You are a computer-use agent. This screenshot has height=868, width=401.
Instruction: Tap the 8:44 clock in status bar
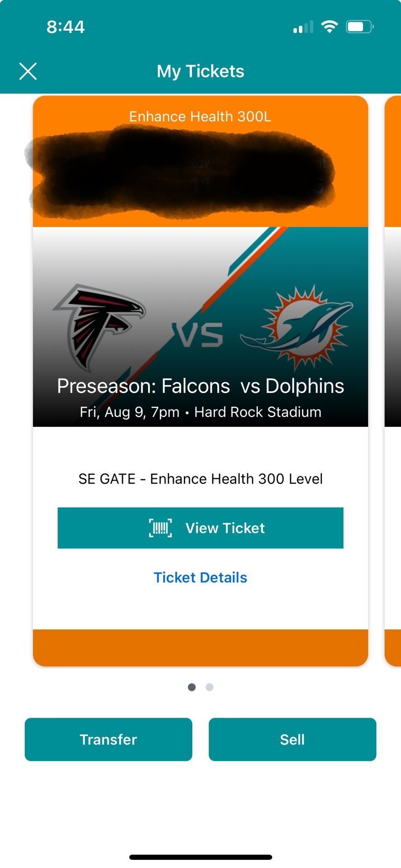tap(65, 27)
